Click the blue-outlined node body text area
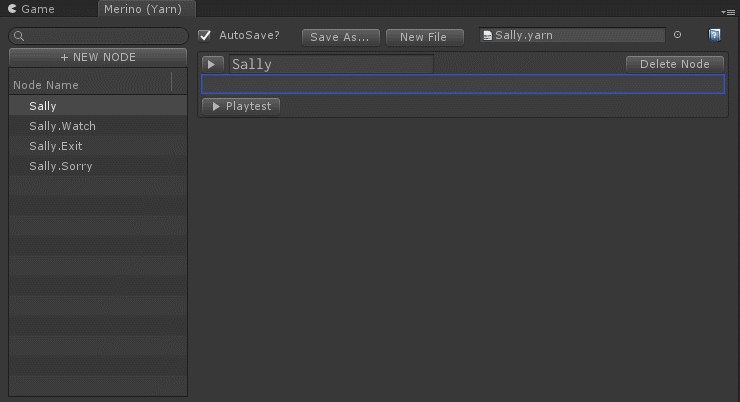Screen dimensions: 740x402 click(x=462, y=85)
